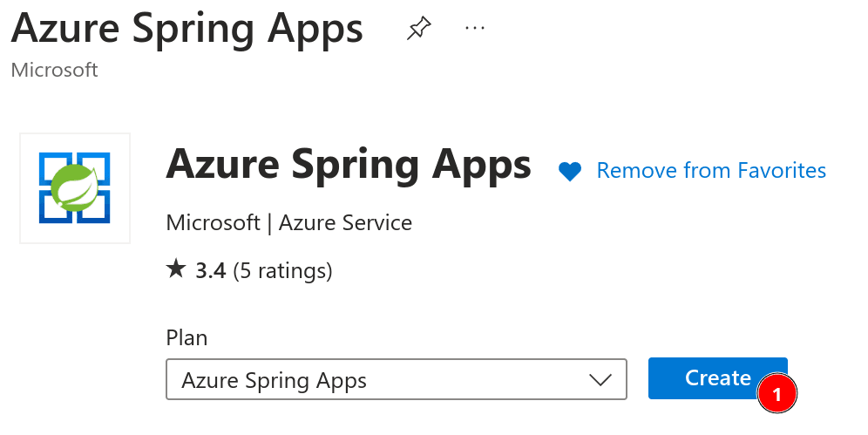Click the bold Azure Spring Apps product heading
868x435 pixels.
[x=348, y=163]
